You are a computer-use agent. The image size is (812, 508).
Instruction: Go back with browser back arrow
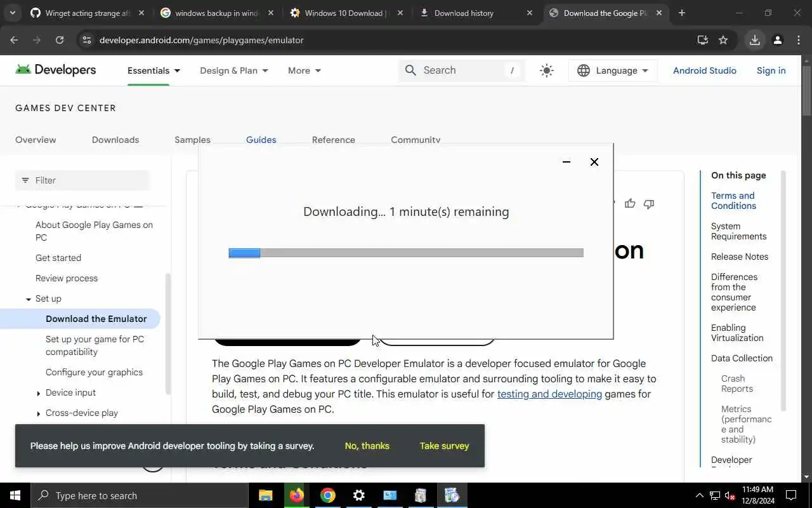coord(14,40)
